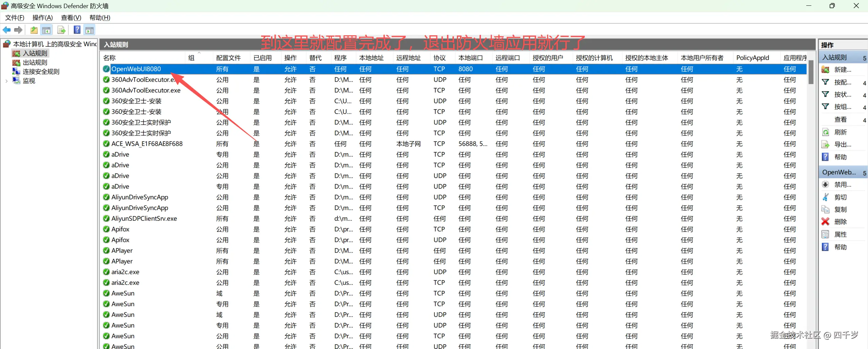Click the firewall icon in the title bar
The height and width of the screenshot is (349, 868).
[x=5, y=6]
